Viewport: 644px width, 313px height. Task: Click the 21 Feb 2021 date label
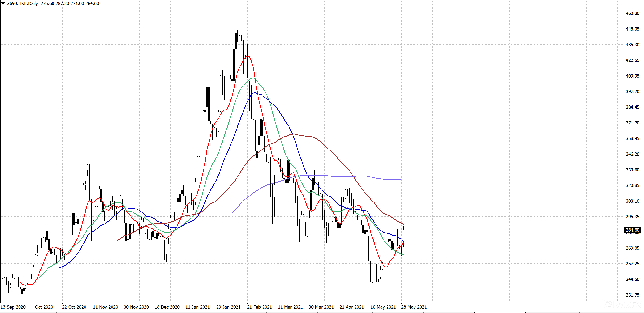coord(259,307)
